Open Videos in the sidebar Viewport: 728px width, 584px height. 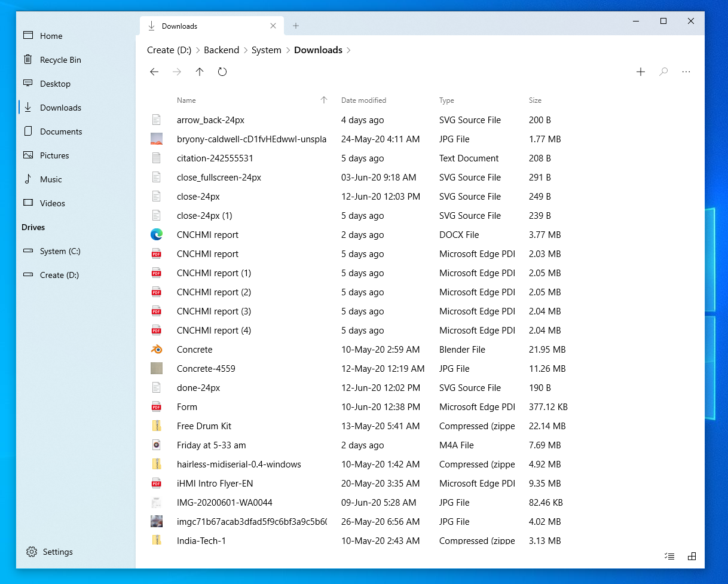point(77,203)
